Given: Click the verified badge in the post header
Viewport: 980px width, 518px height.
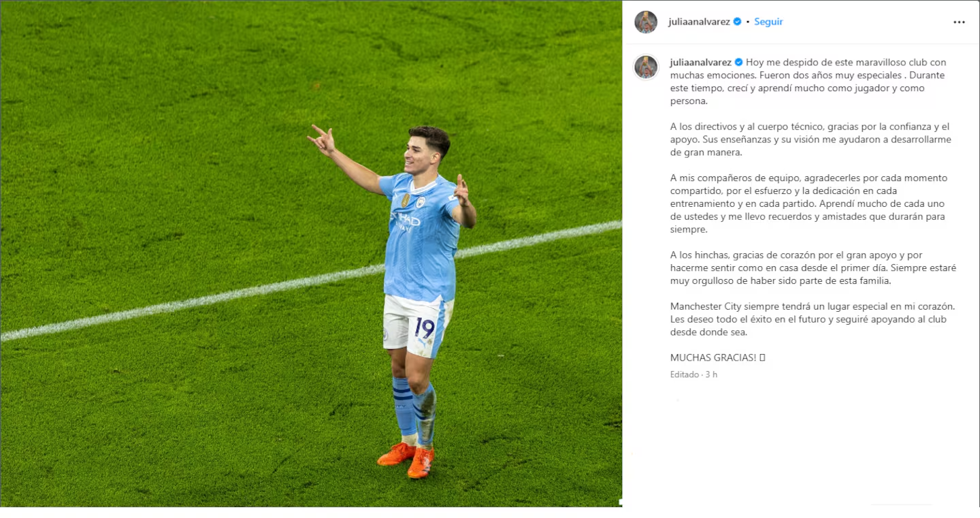Looking at the screenshot, I should (x=737, y=22).
